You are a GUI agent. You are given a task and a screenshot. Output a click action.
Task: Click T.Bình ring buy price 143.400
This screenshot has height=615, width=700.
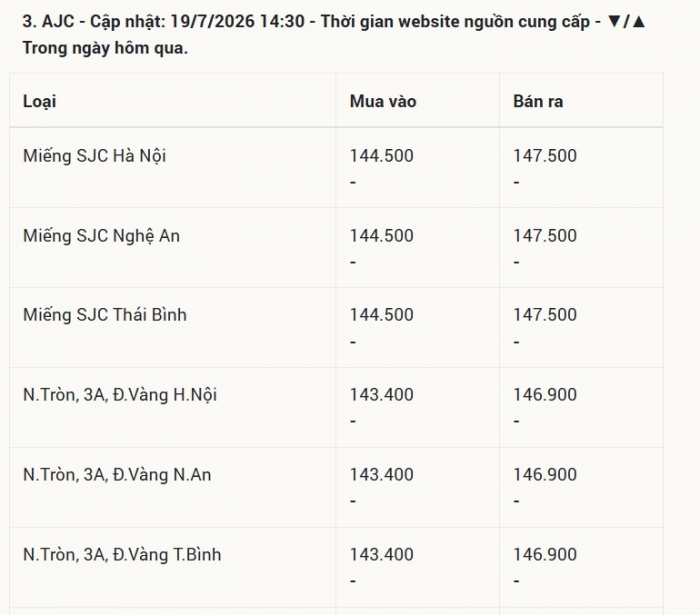(x=382, y=554)
